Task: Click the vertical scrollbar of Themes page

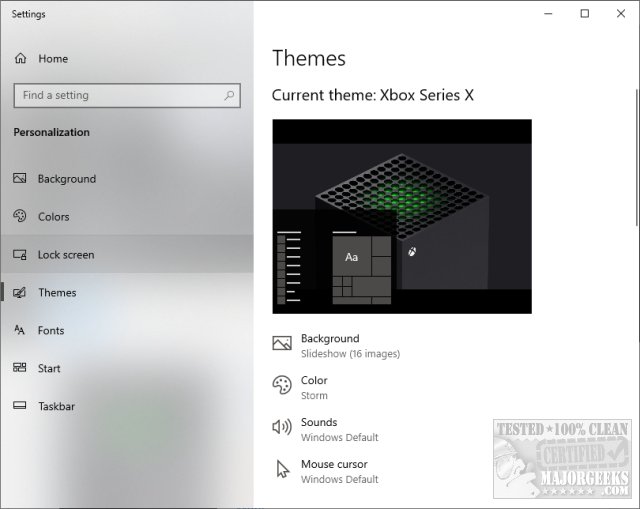Action: pyautogui.click(x=637, y=158)
